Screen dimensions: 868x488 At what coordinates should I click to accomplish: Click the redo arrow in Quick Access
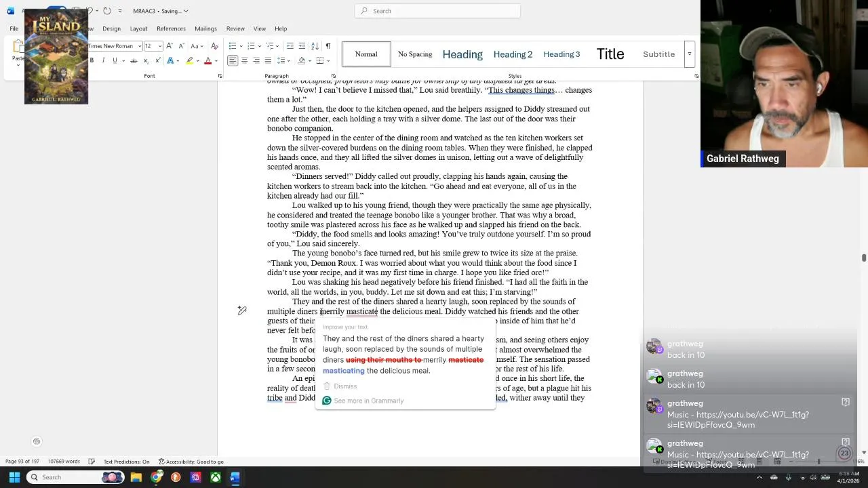coord(106,11)
